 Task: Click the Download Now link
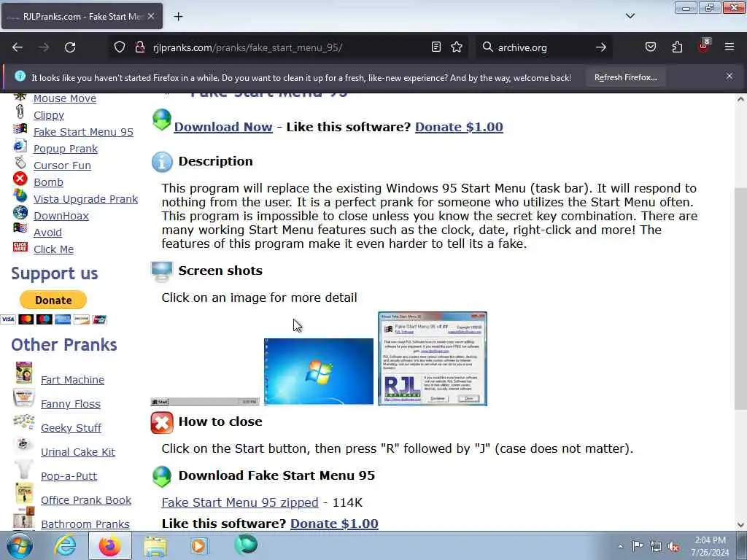223,127
